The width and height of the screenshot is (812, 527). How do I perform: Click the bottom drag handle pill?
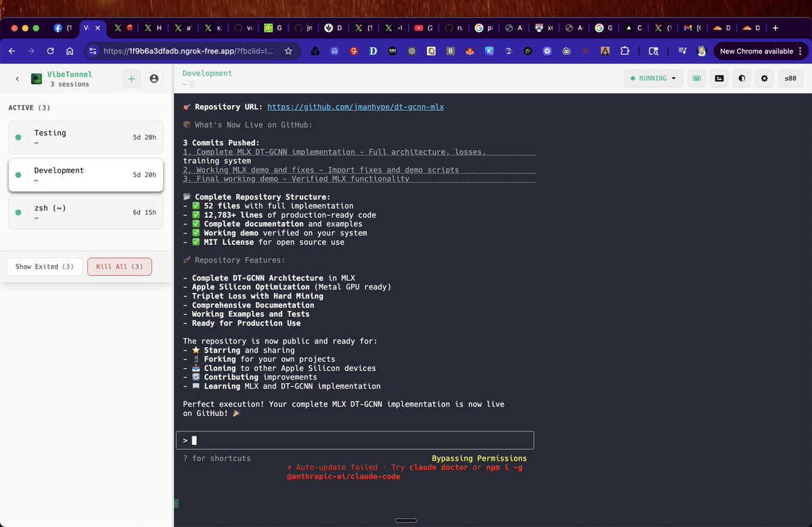point(405,520)
